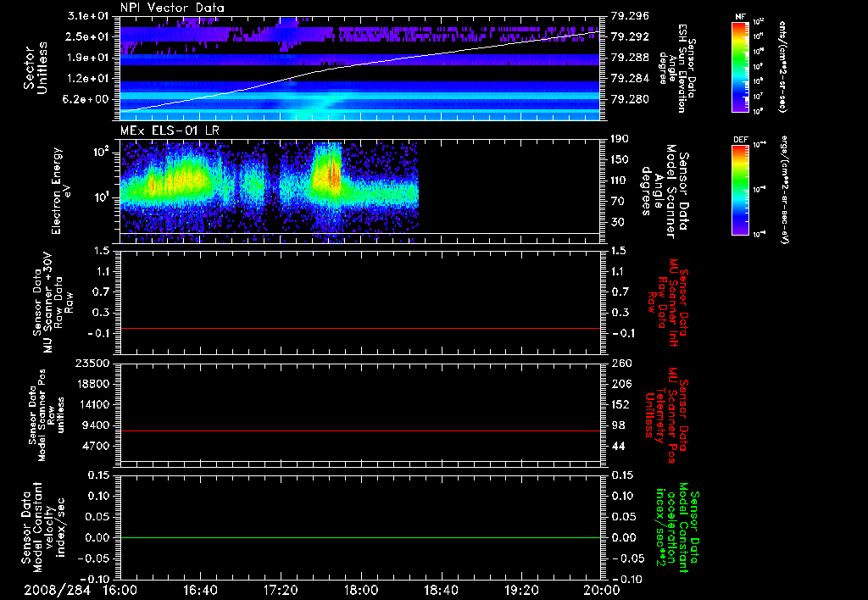868x600 pixels.
Task: Click the Sector Unitless axis label
Action: point(36,68)
